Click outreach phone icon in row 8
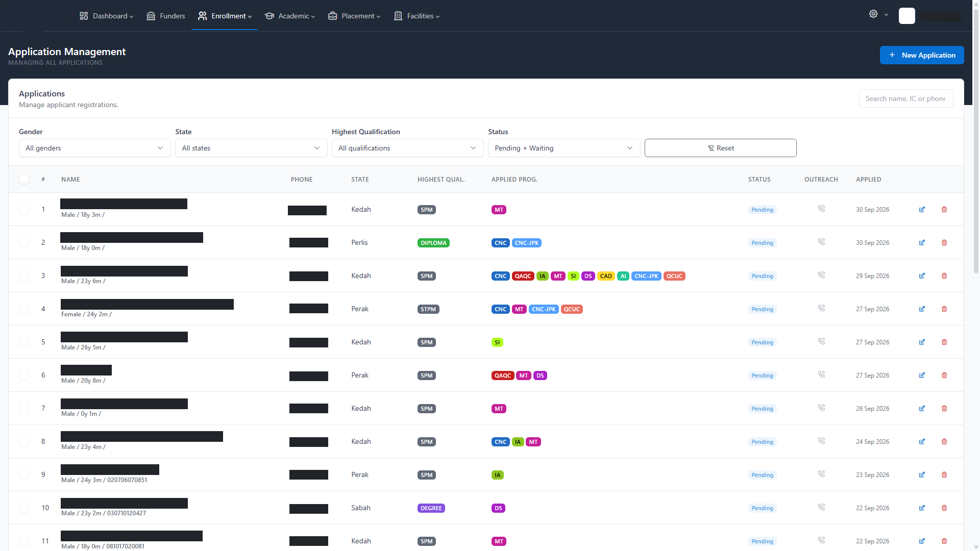 (x=821, y=441)
